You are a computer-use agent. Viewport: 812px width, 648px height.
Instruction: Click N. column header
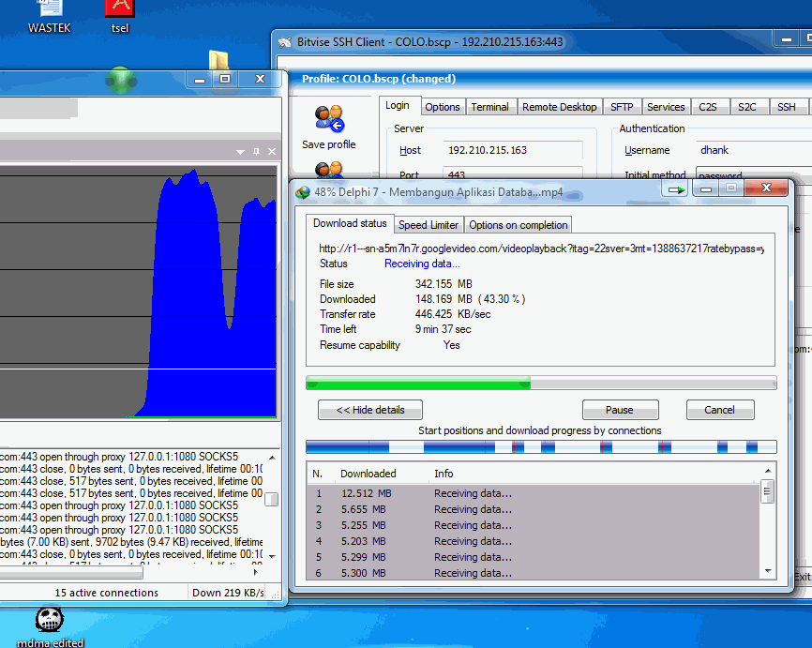pyautogui.click(x=318, y=474)
